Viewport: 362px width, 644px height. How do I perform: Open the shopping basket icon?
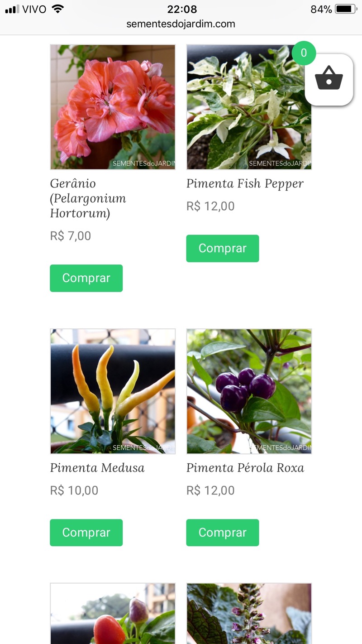point(329,79)
